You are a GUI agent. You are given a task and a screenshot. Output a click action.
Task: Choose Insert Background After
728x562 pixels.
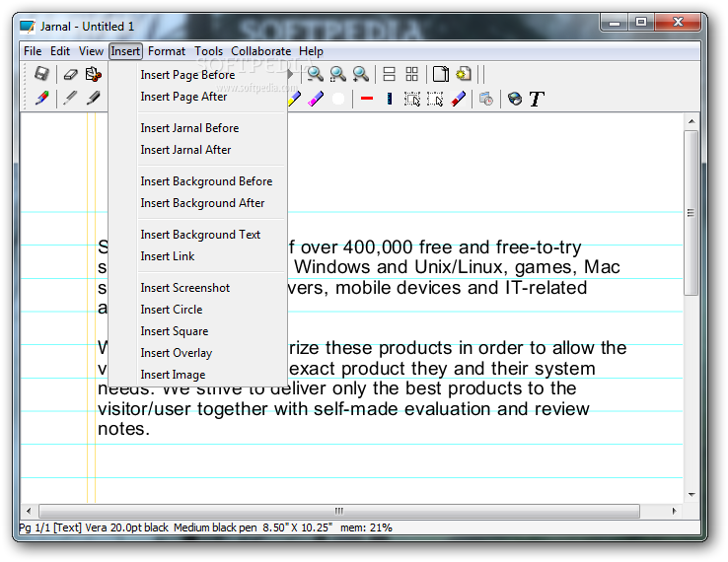pyautogui.click(x=198, y=203)
